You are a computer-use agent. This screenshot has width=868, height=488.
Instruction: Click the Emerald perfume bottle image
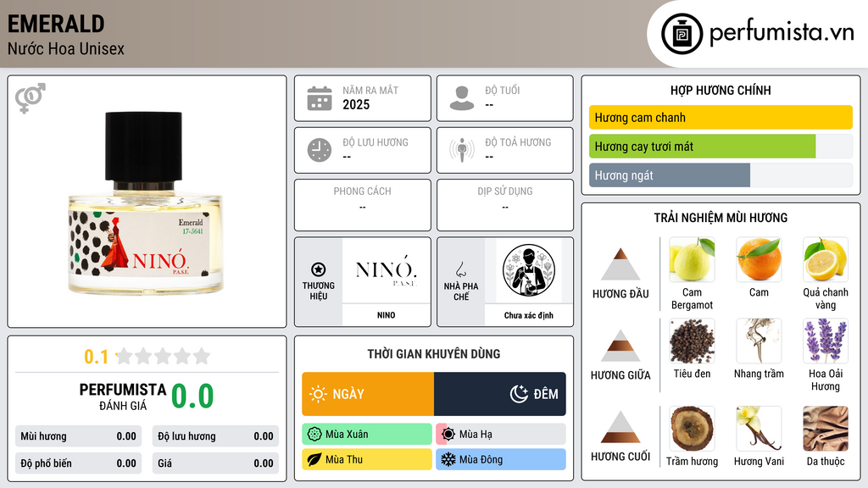pyautogui.click(x=145, y=202)
